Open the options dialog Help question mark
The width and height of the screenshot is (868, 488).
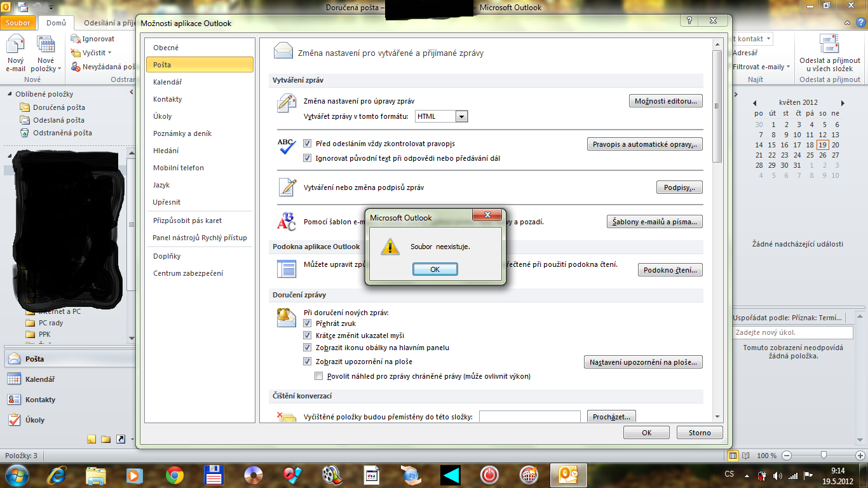point(689,22)
